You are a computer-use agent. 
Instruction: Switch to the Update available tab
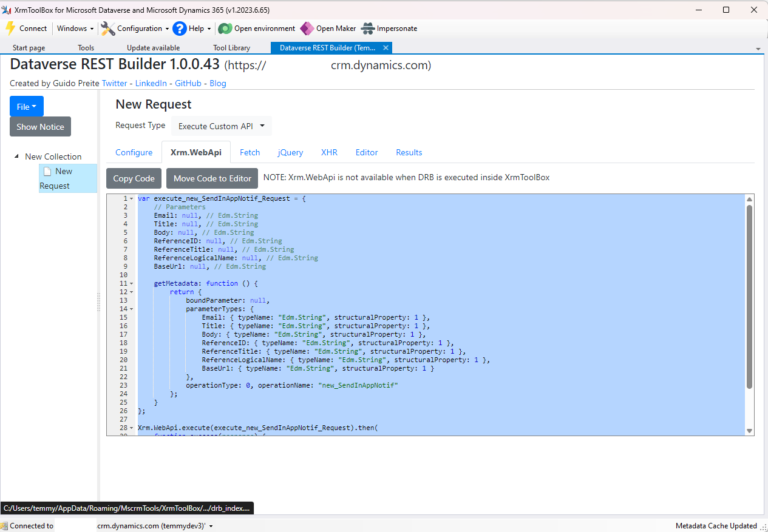(153, 47)
